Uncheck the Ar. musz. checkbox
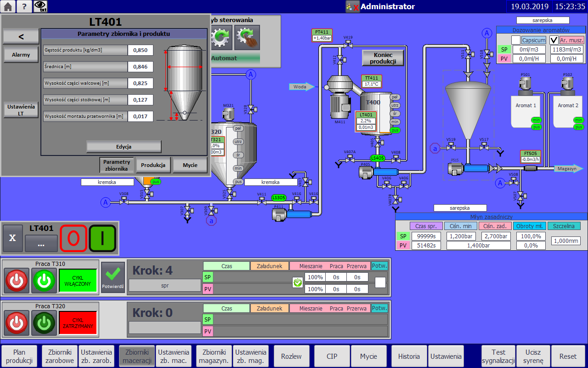 coord(554,40)
